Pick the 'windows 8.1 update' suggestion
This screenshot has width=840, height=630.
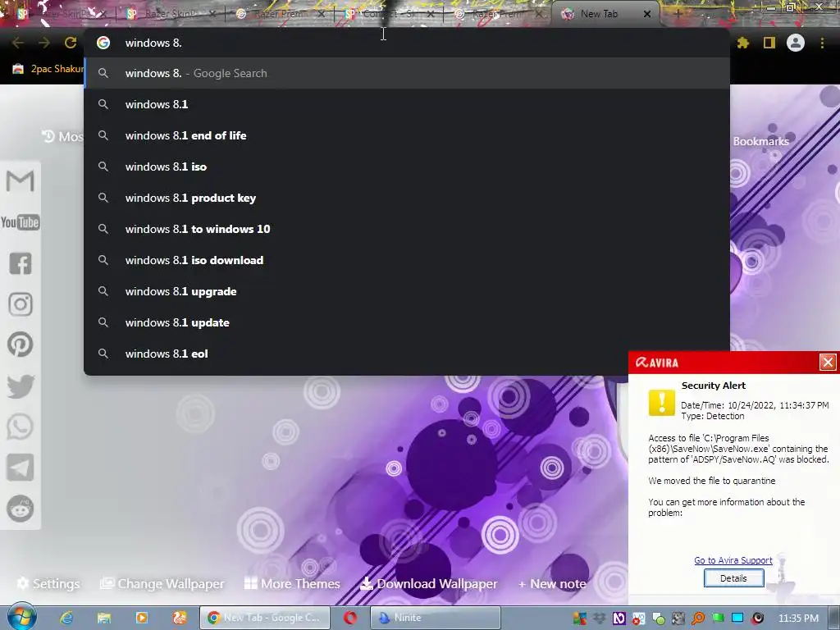(407, 322)
